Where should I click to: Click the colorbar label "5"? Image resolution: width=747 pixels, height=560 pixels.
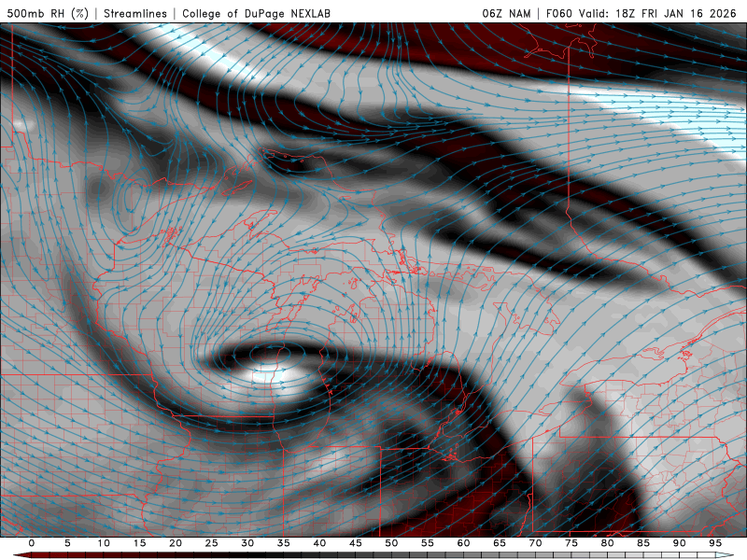tap(67, 543)
